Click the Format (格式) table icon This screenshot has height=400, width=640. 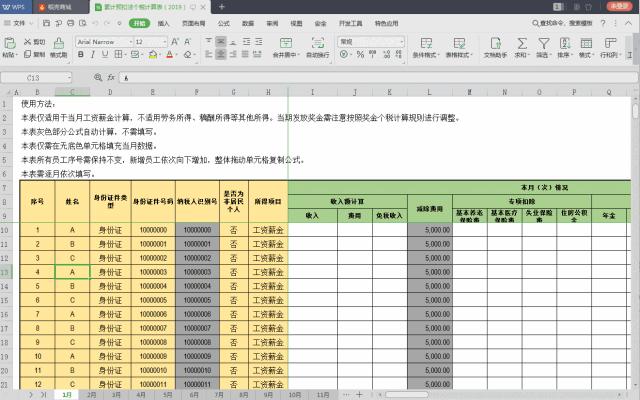coord(586,43)
